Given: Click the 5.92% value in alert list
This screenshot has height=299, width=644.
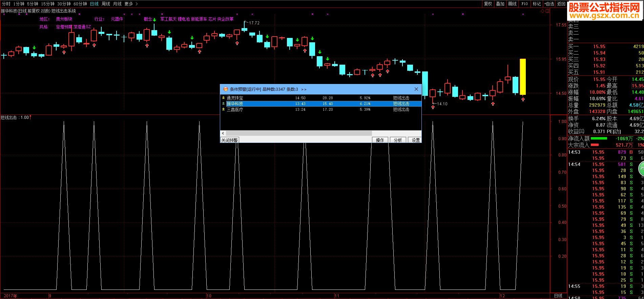Looking at the screenshot, I should [x=365, y=98].
